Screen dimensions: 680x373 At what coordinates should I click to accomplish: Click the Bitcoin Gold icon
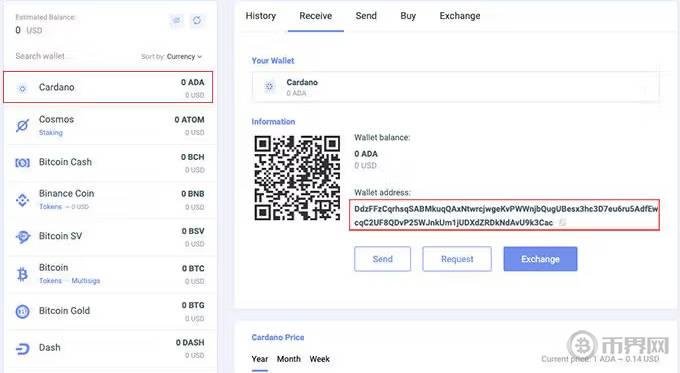pyautogui.click(x=23, y=311)
